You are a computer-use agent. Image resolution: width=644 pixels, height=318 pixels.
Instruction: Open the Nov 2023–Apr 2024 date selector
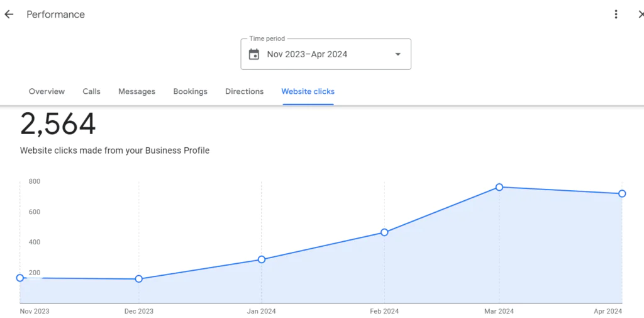[307, 54]
